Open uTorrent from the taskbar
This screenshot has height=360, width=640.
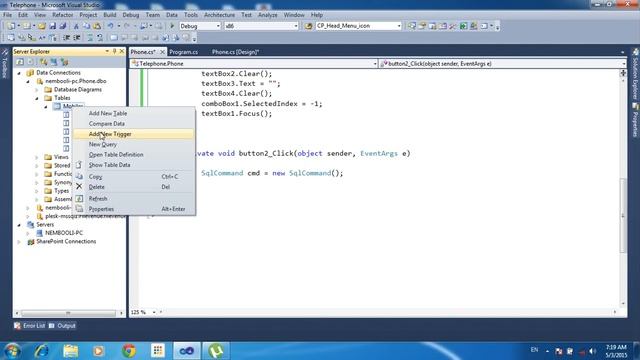click(216, 351)
